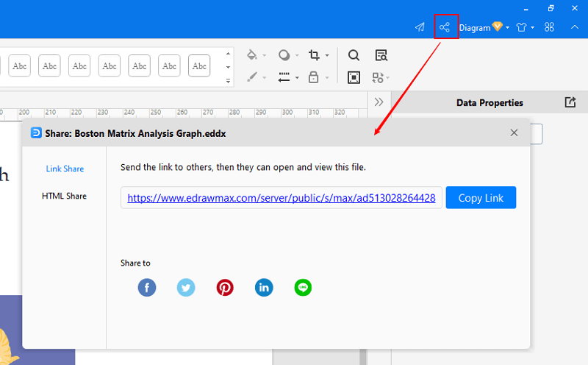The height and width of the screenshot is (365, 588).
Task: Click the line style icon
Action: pyautogui.click(x=284, y=77)
